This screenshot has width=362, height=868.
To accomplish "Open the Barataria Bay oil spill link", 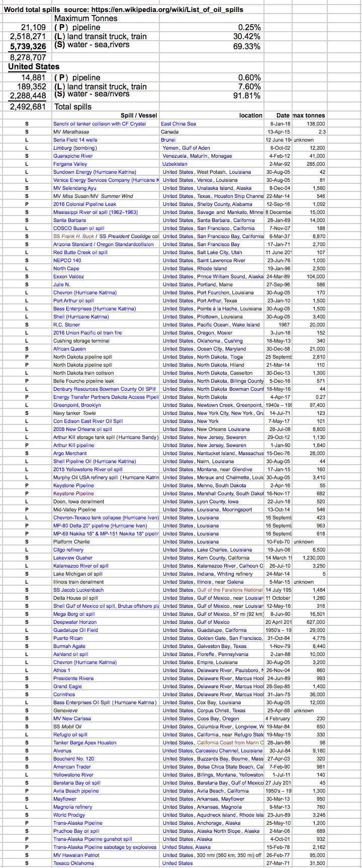I will pyautogui.click(x=77, y=783).
